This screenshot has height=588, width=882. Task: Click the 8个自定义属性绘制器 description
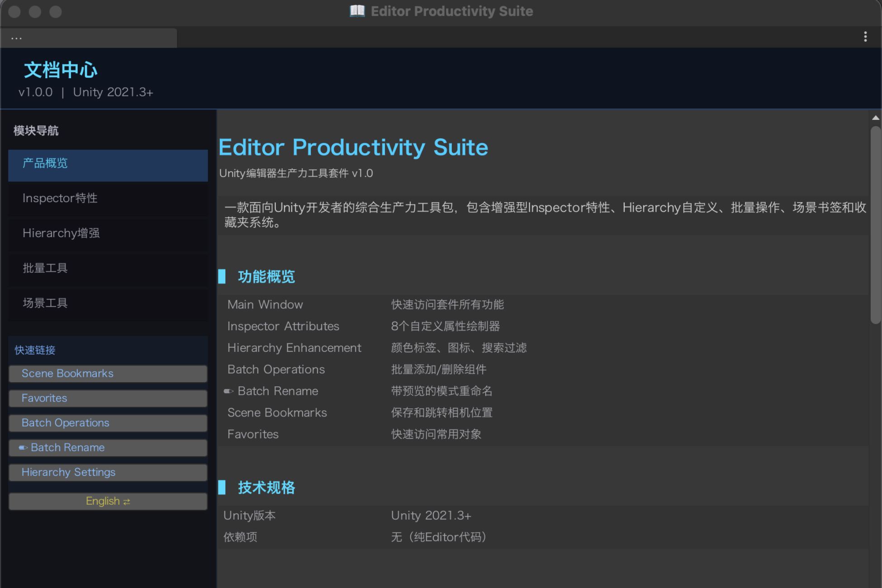tap(446, 327)
